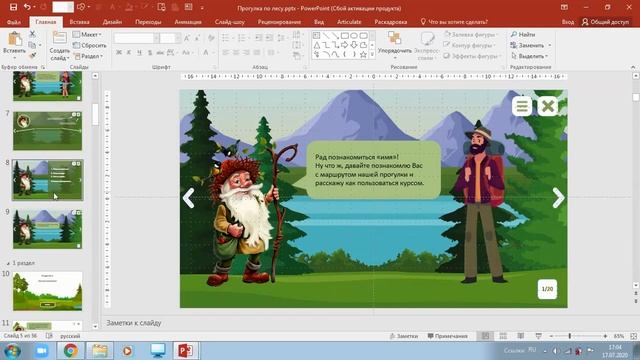Screen dimensions: 640x360
Task: Select the star shape in shapes gallery
Action: (363, 54)
